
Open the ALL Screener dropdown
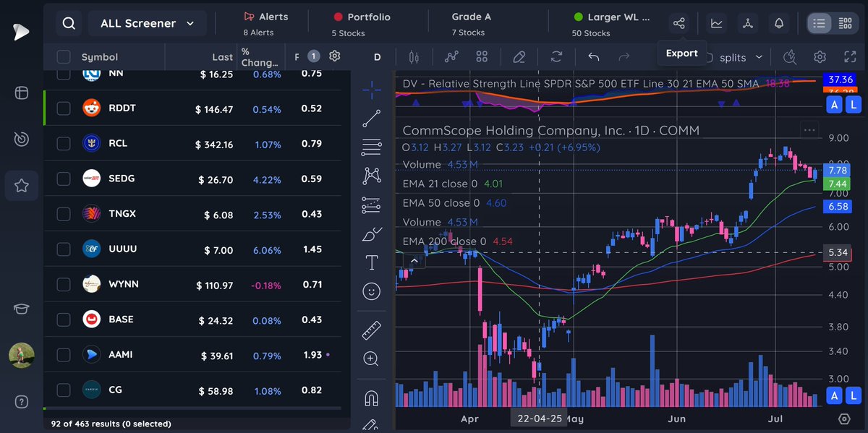pos(148,23)
